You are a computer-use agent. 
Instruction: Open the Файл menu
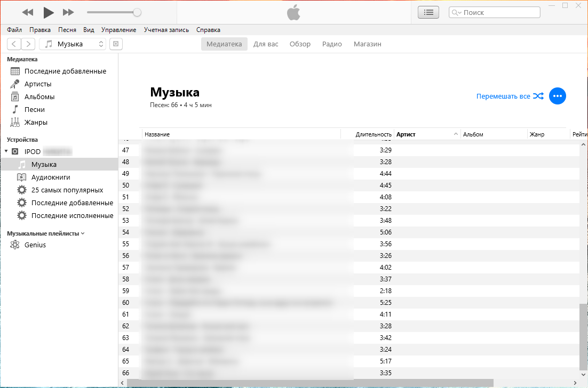tap(14, 30)
